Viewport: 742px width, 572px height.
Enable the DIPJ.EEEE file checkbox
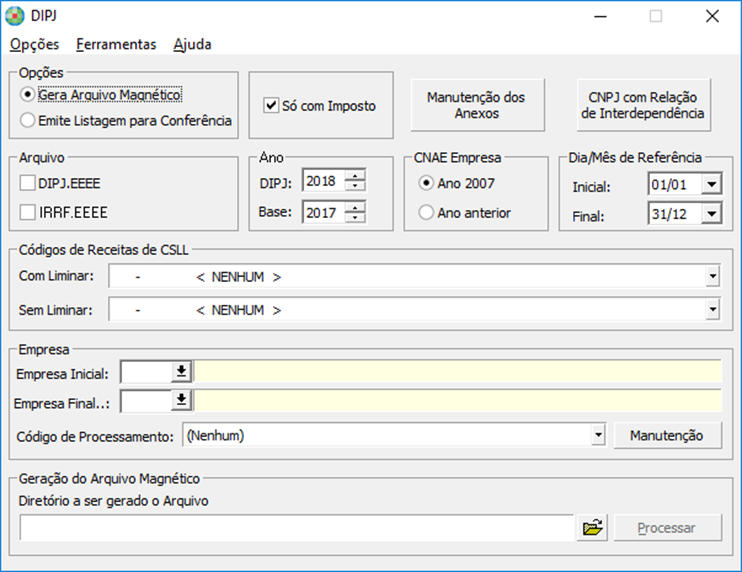27,183
